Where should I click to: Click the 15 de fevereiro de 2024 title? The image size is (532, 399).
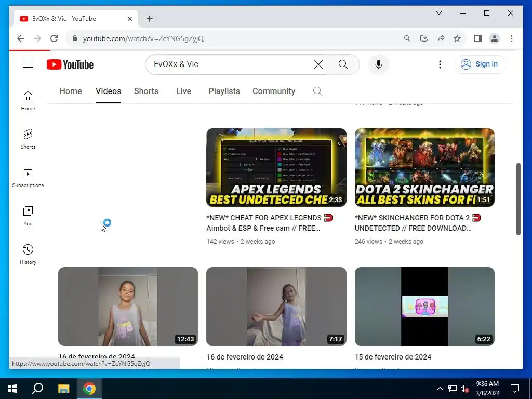tap(393, 357)
